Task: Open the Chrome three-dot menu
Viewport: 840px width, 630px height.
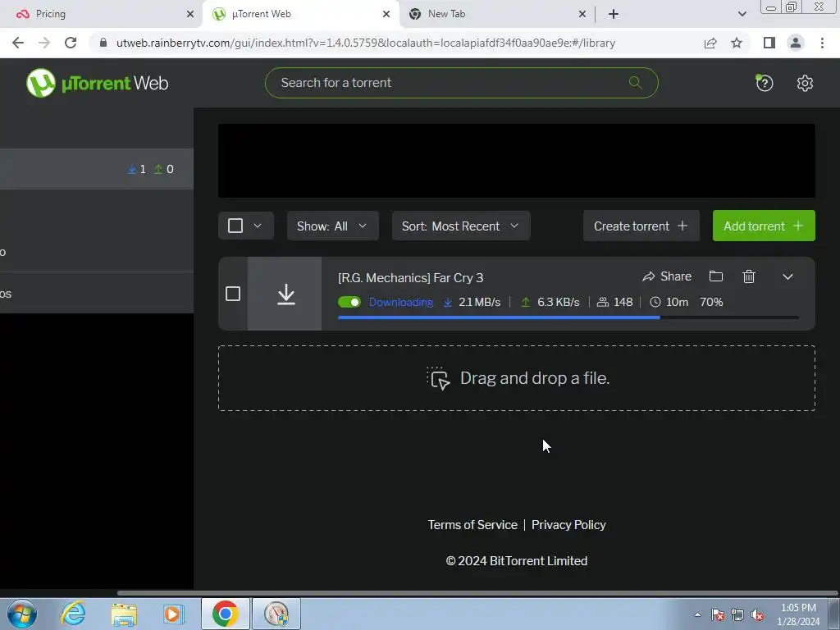Action: pos(822,43)
